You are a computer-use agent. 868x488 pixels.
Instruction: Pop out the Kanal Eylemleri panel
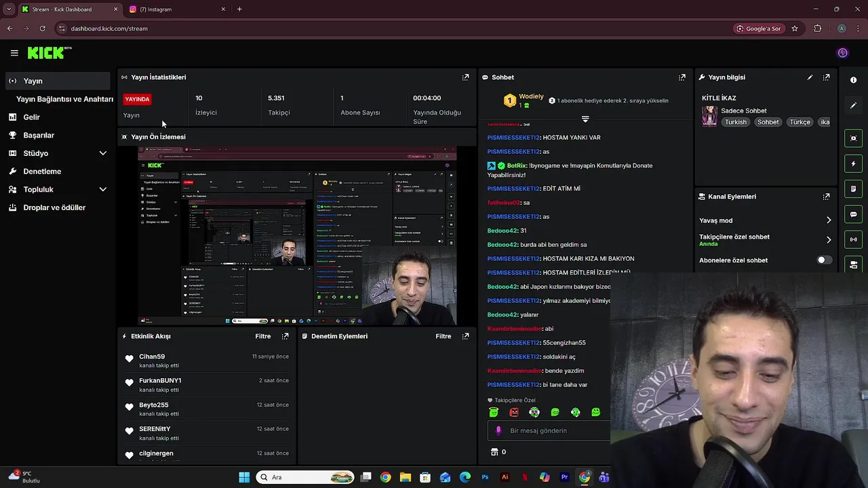[x=826, y=197]
